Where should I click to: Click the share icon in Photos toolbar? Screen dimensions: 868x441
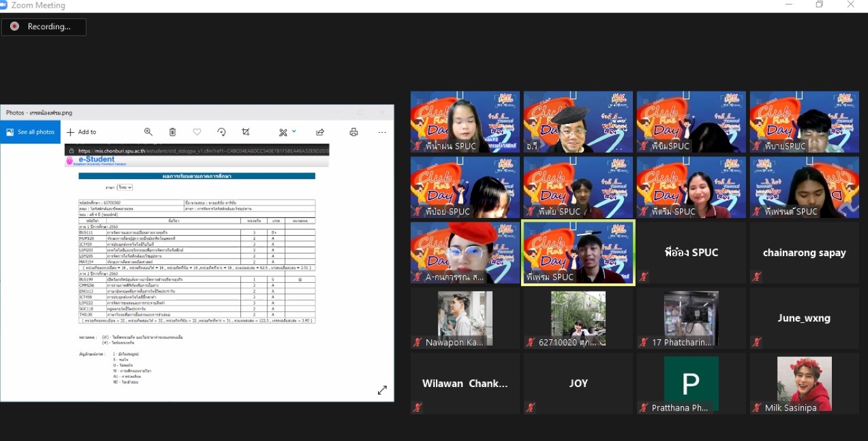click(320, 132)
